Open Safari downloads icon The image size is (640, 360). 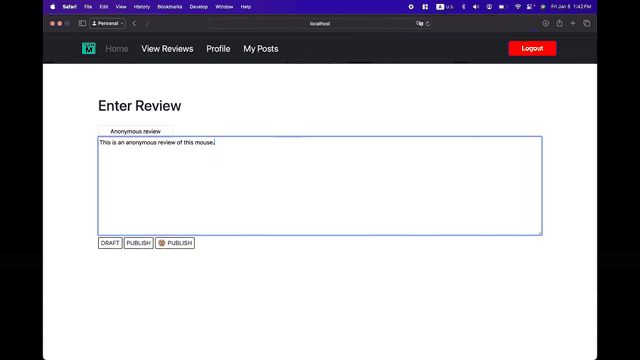point(545,24)
